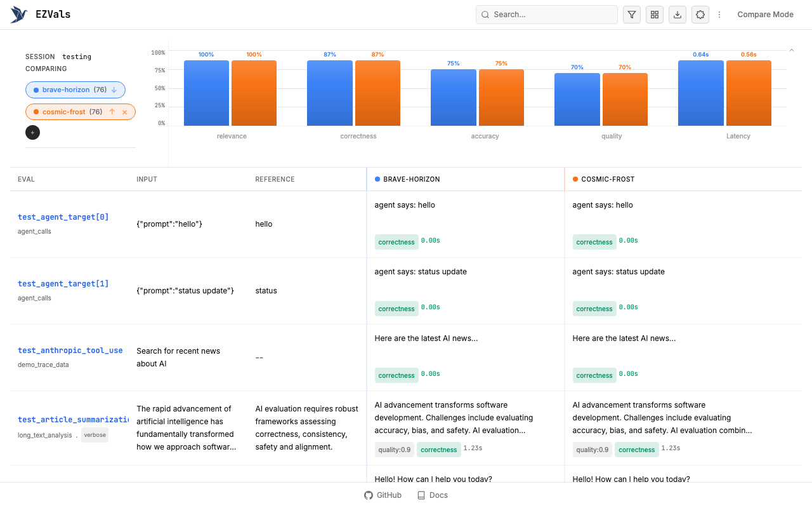
Task: Click the 'status' reference cell
Action: [266, 291]
